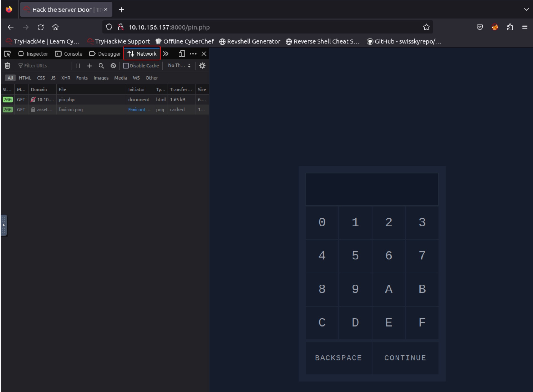Tap keypad letter A

coord(389,289)
